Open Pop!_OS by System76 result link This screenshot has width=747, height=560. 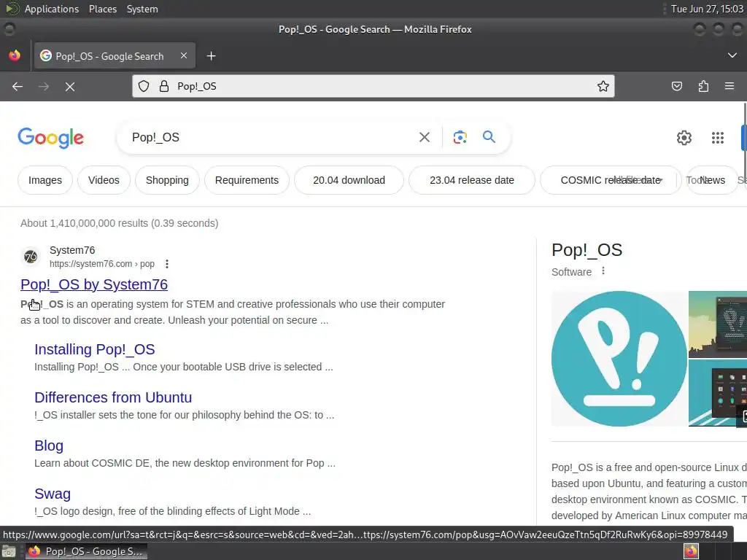coord(94,284)
